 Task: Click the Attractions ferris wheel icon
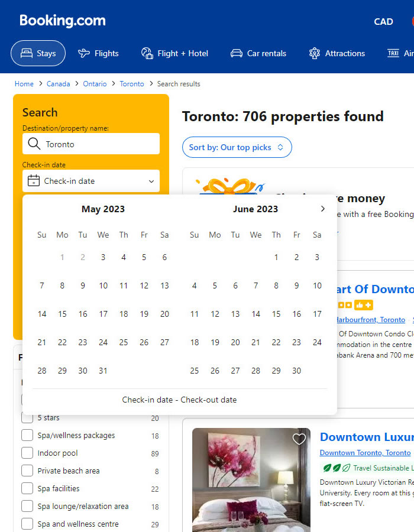pos(315,53)
